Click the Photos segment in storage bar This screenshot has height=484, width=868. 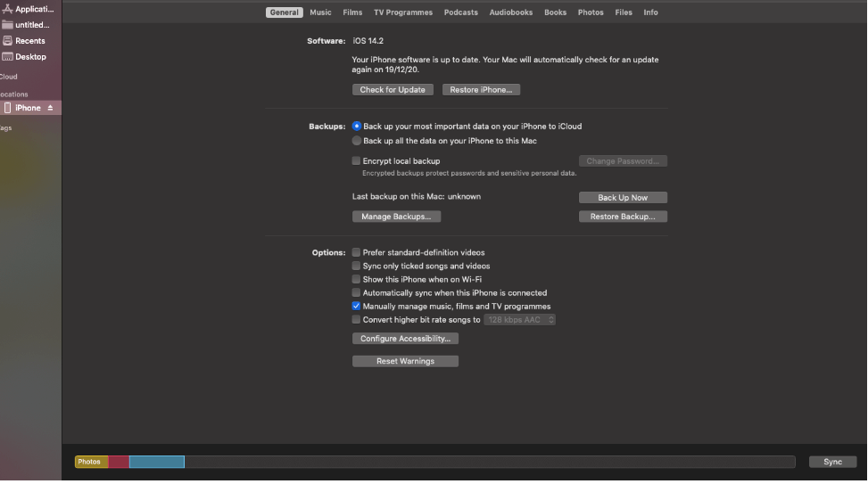90,462
